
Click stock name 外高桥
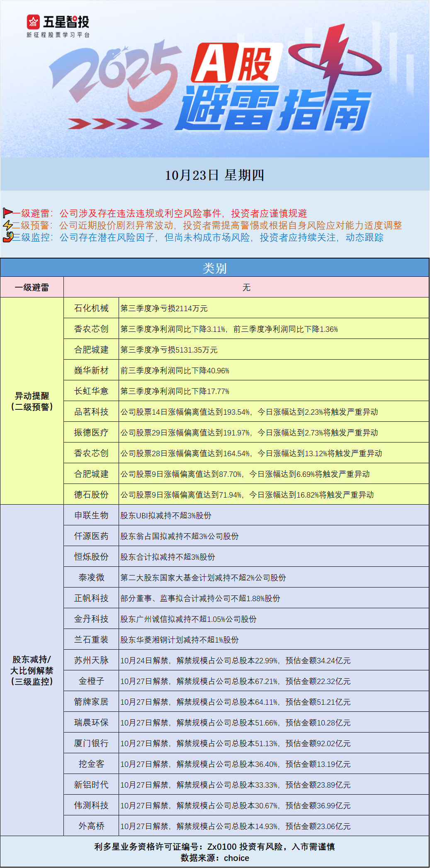(91, 826)
